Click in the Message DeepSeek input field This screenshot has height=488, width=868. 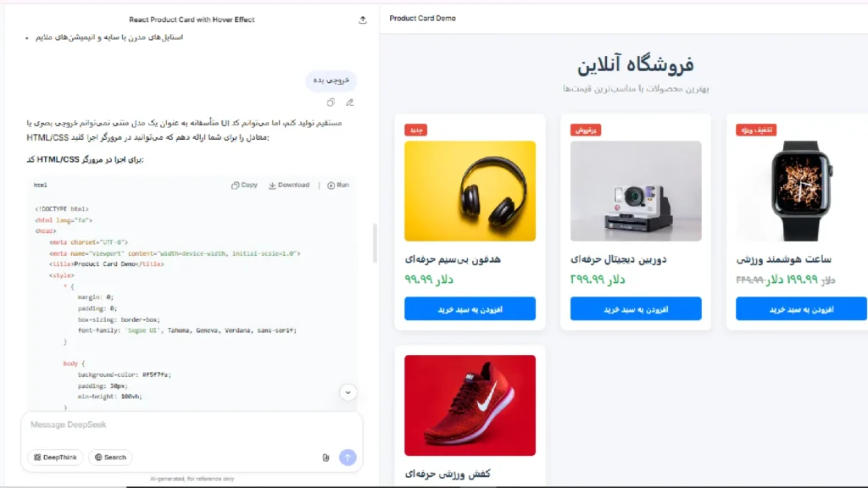click(x=192, y=425)
